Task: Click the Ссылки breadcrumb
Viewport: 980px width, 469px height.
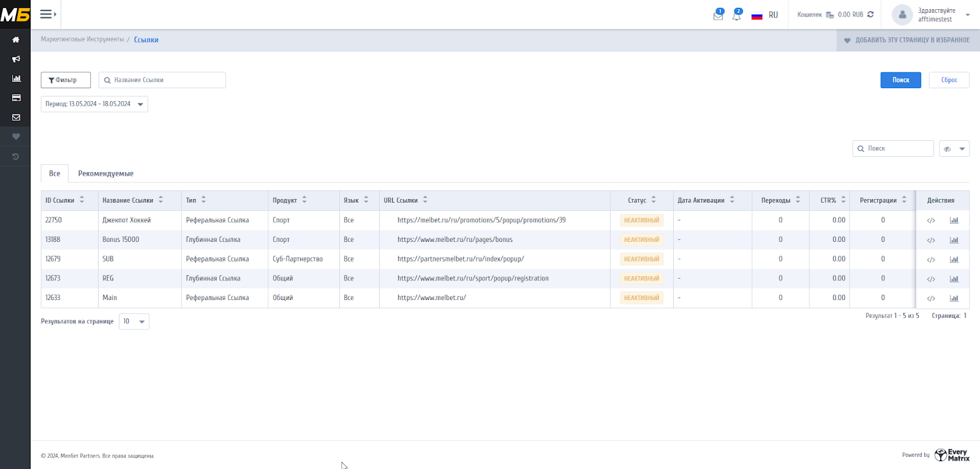Action: click(146, 40)
